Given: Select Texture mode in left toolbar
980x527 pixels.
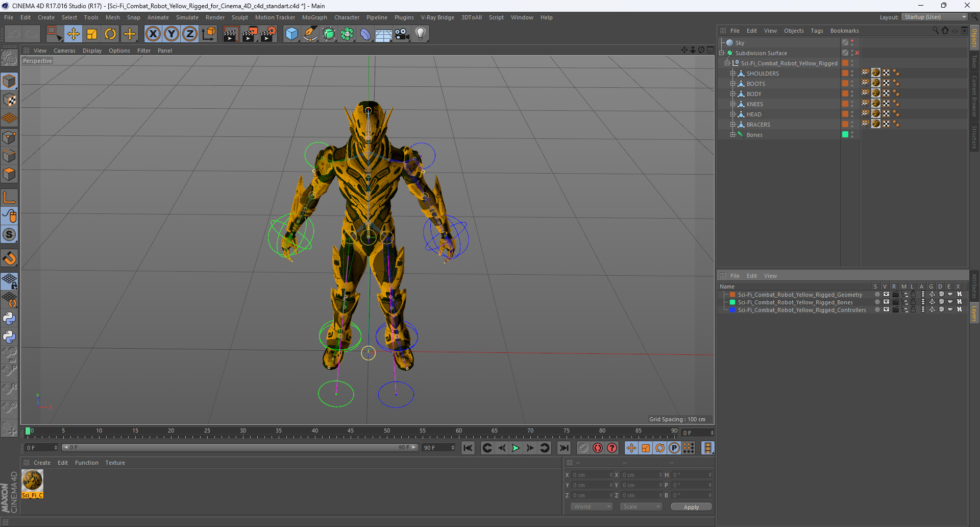Looking at the screenshot, I should (9, 100).
